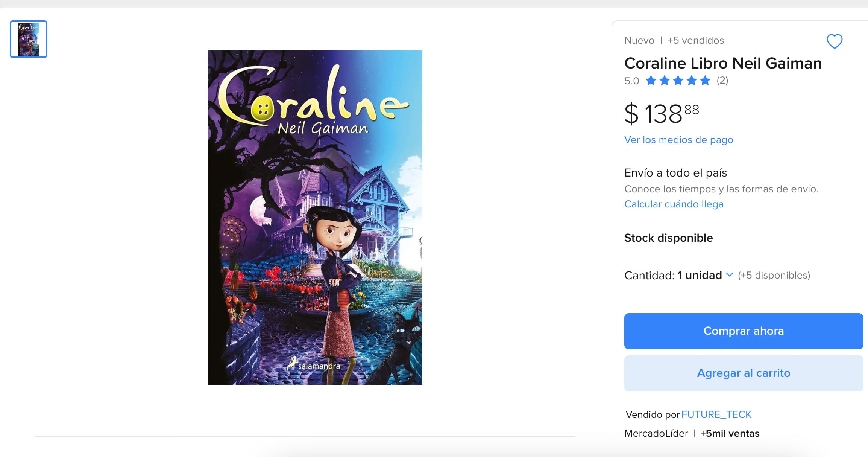This screenshot has height=457, width=868.
Task: Click 'Calcular cuándo llega' shipping link
Action: (674, 204)
